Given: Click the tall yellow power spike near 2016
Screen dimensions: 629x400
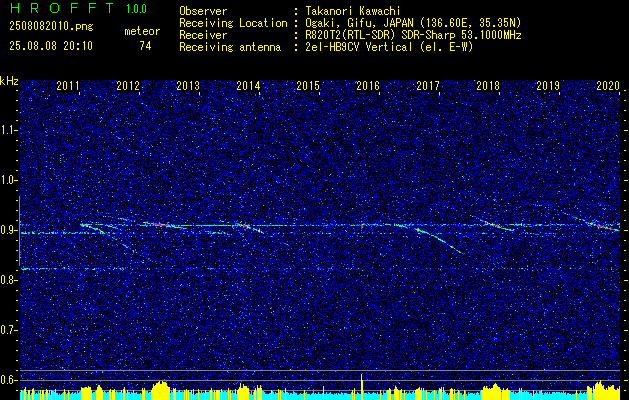Looking at the screenshot, I should 362,386.
